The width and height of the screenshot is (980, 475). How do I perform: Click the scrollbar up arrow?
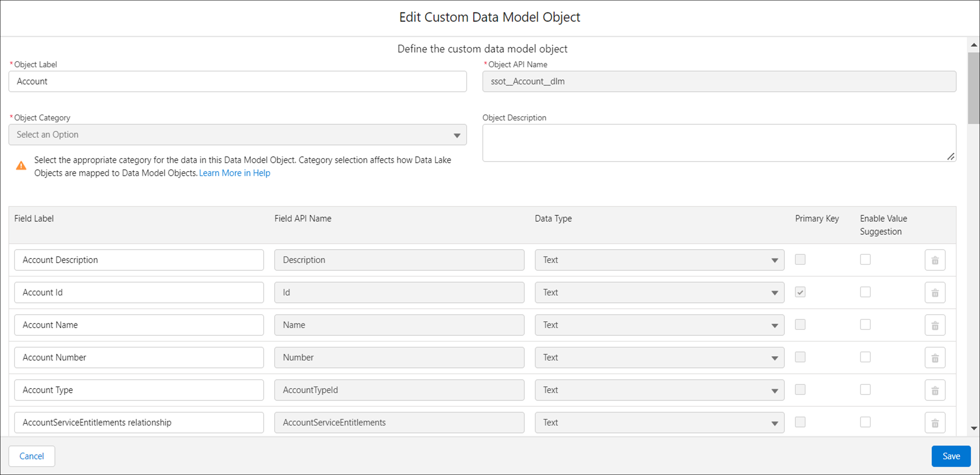(974, 45)
